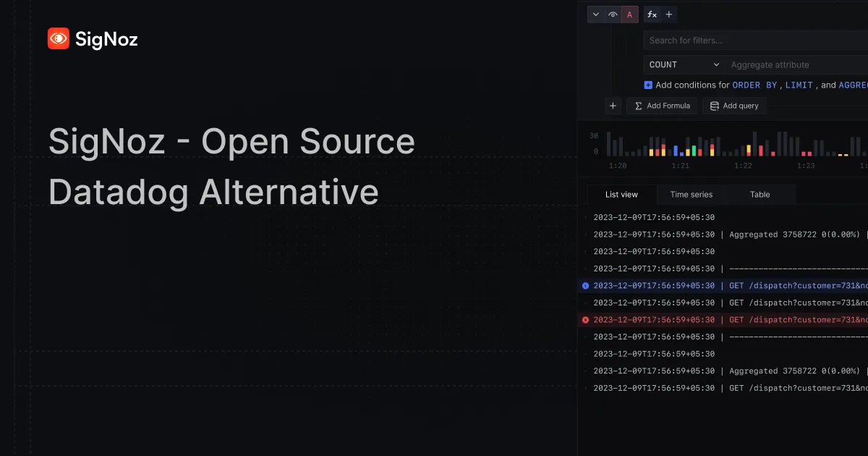Screen dimensions: 868x456
Task: Click the blue plus icon before Add conditions
Action: [x=647, y=85]
